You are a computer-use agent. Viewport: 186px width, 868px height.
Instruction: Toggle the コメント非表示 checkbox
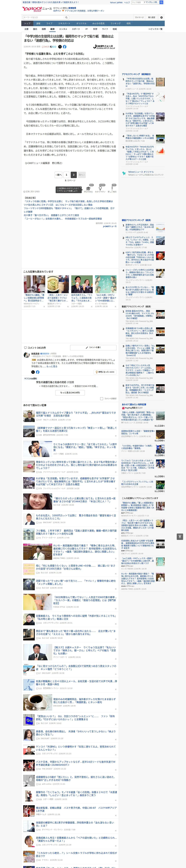102,399
